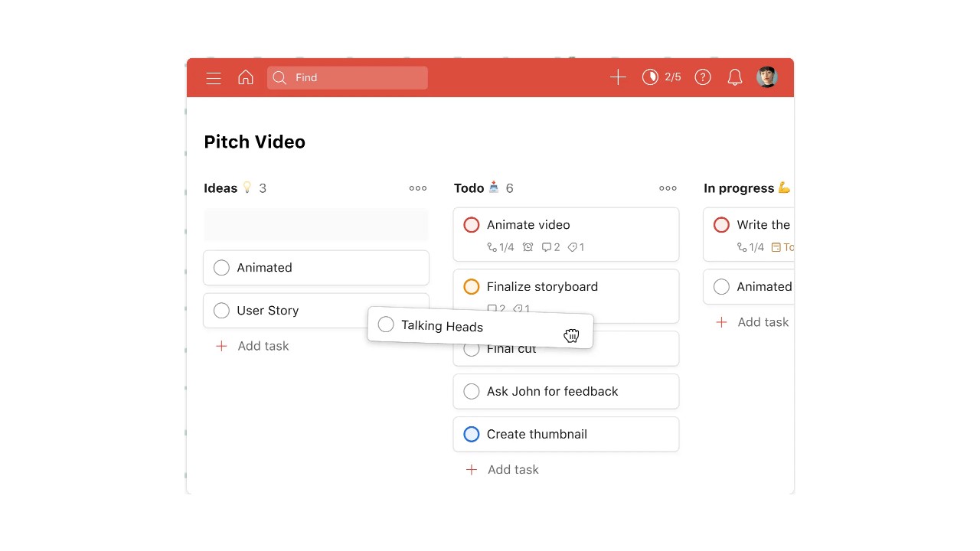The image size is (980, 551).
Task: Open notifications via the bell icon
Action: coord(734,77)
